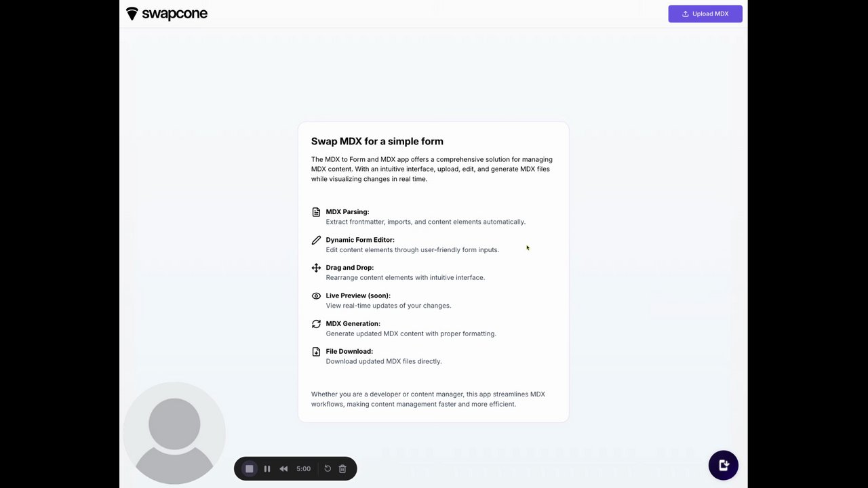The width and height of the screenshot is (868, 488).
Task: Click the recording timer showing 5:00
Action: click(303, 468)
